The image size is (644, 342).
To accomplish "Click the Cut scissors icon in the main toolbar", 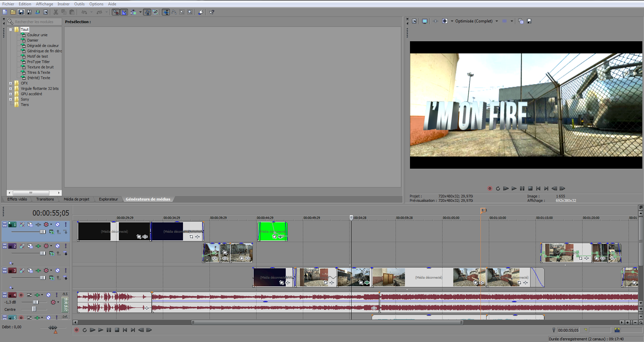I will pyautogui.click(x=56, y=12).
